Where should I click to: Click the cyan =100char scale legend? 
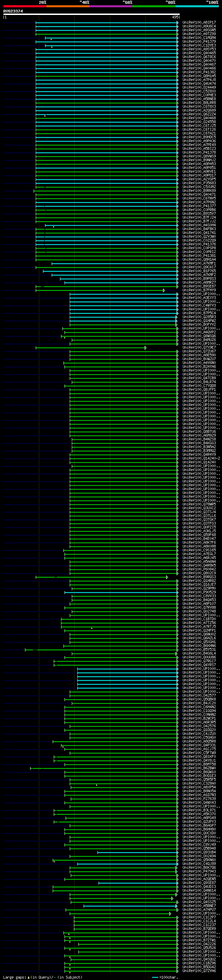(165, 977)
